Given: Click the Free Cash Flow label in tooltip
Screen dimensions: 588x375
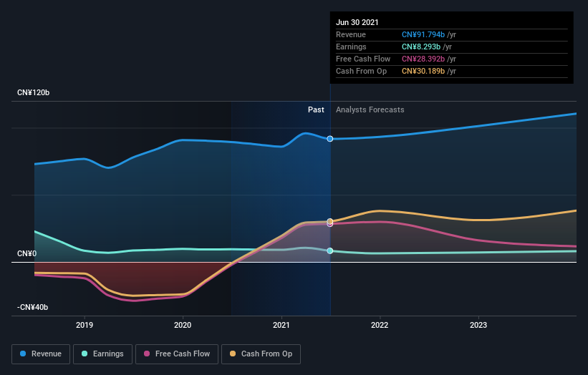Looking at the screenshot, I should [363, 59].
